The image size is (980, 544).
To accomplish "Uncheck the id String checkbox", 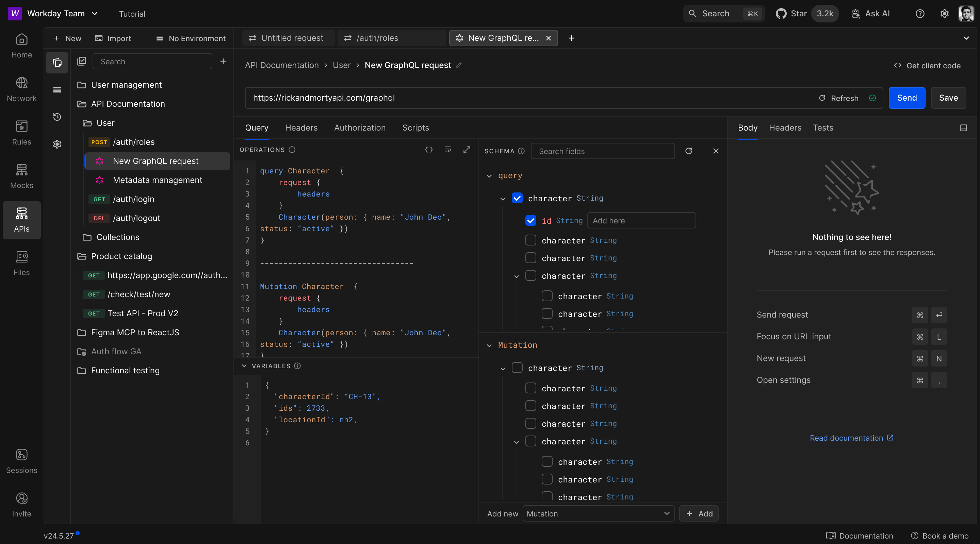I will point(531,220).
